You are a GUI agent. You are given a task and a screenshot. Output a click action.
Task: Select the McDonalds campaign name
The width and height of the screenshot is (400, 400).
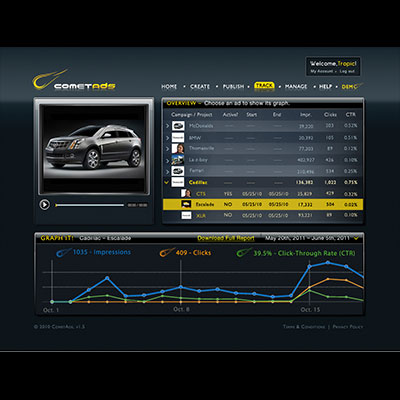coord(201,126)
